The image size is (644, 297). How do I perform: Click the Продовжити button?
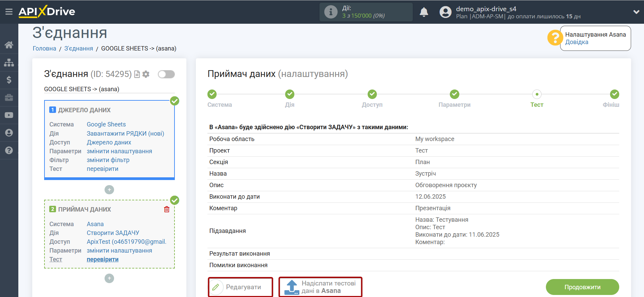point(583,287)
